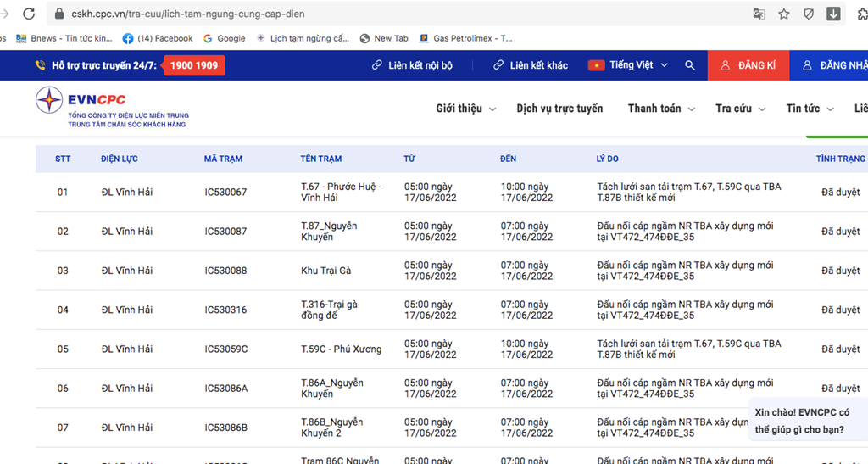Open the site search magnifier icon
This screenshot has width=868, height=464.
tap(690, 65)
